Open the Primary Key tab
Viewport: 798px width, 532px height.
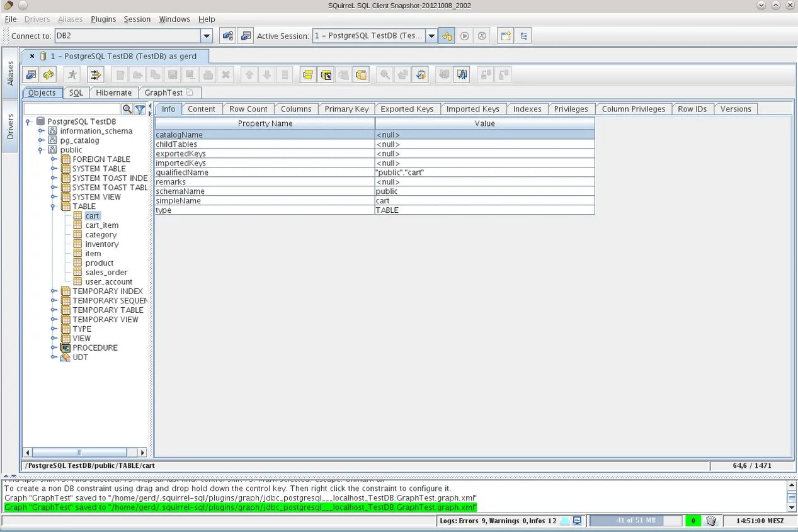click(x=346, y=109)
